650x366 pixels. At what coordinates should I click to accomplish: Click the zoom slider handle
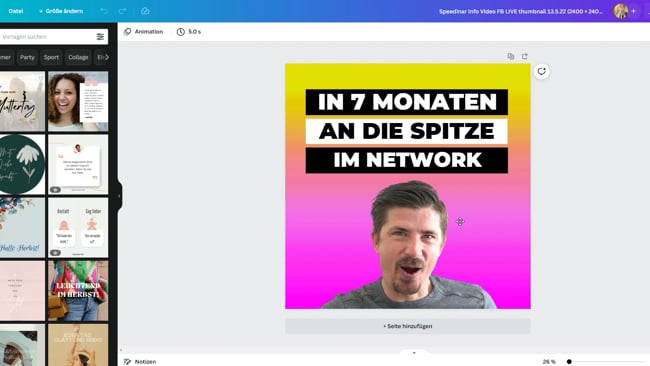pyautogui.click(x=569, y=361)
